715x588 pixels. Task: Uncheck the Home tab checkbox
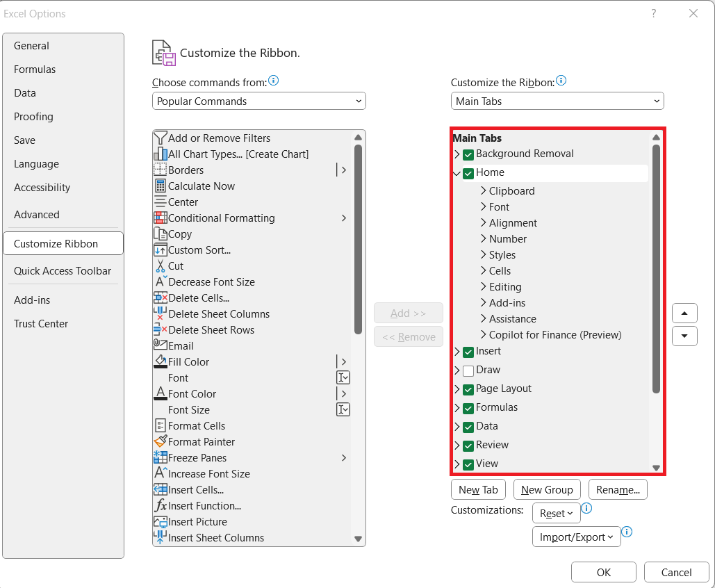coord(468,173)
